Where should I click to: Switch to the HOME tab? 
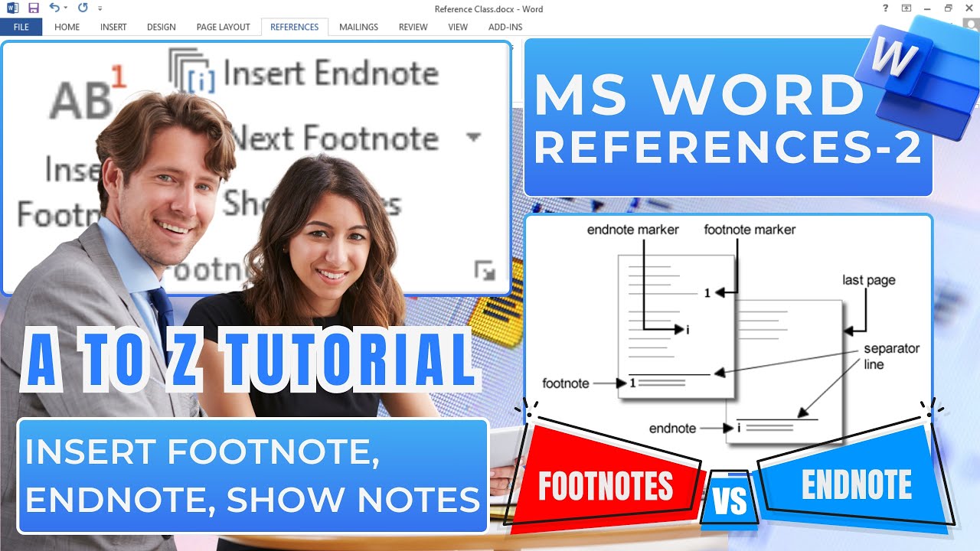pos(67,27)
